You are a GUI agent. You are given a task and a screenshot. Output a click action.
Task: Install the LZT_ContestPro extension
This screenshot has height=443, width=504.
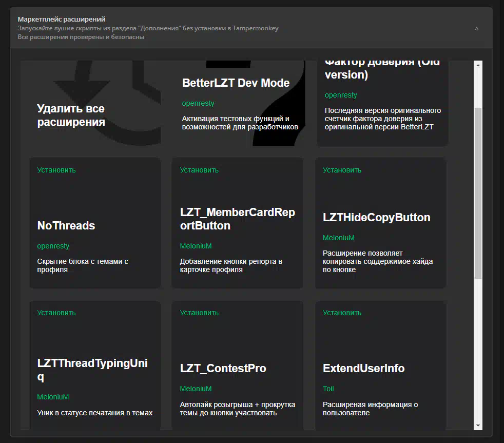tap(199, 313)
